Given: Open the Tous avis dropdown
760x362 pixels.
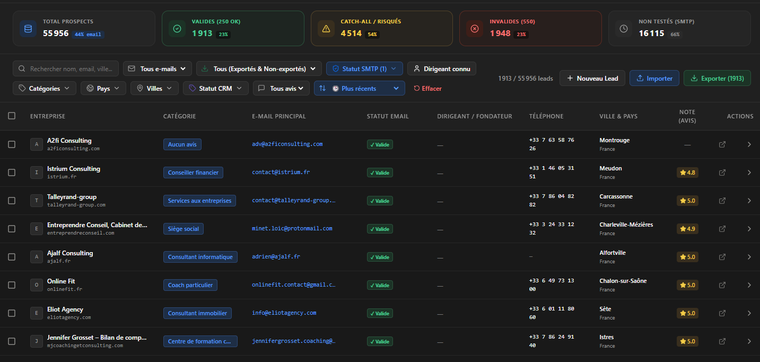Looking at the screenshot, I should [281, 89].
